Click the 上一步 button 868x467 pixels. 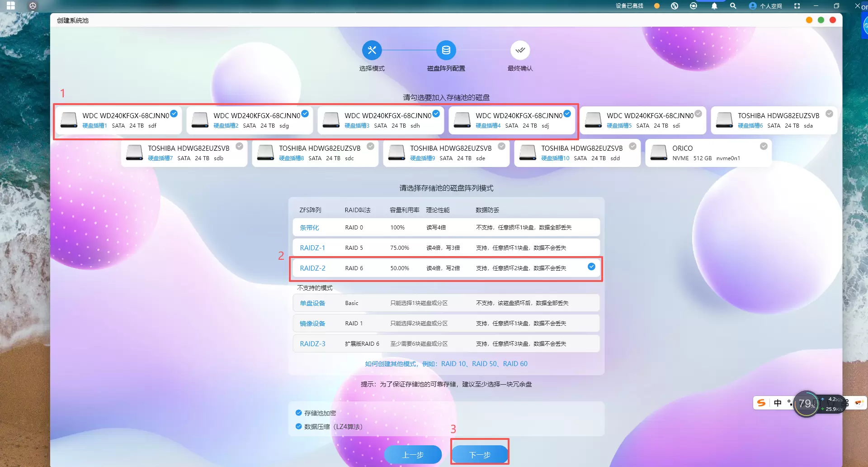[413, 454]
